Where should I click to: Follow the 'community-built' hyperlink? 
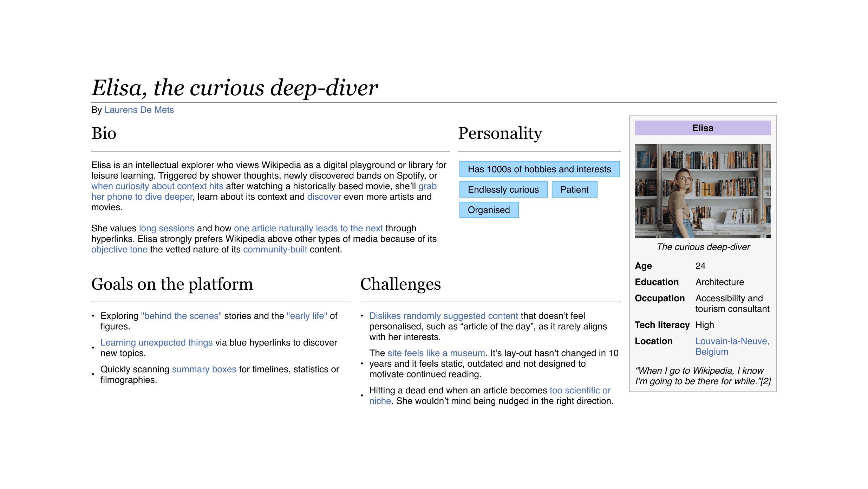(x=275, y=250)
